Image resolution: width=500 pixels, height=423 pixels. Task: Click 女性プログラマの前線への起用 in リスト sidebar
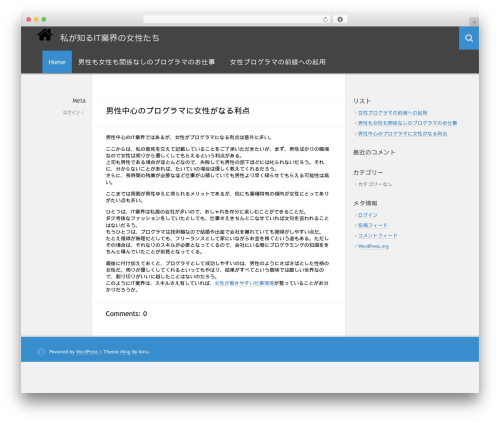[392, 113]
